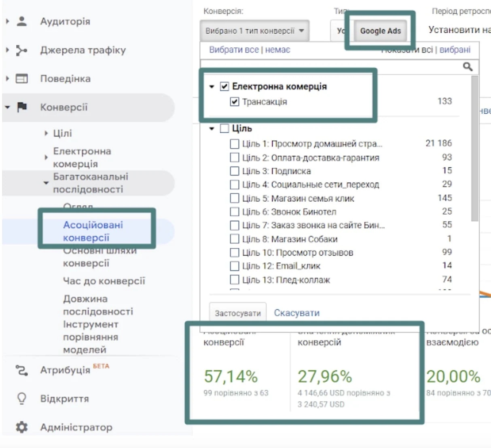Screen dimensions: 491x448
Task: Collapse the Електронна комерція group triangle
Action: (212, 87)
